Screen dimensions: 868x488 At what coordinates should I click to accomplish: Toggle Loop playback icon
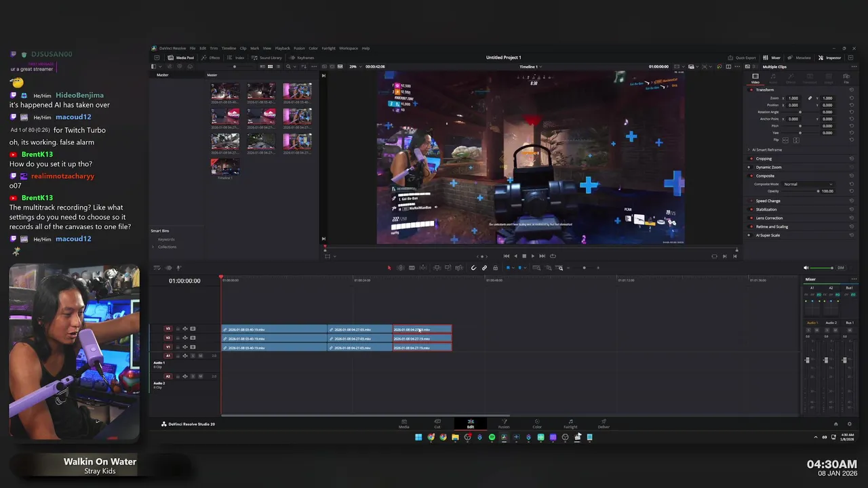pyautogui.click(x=553, y=256)
